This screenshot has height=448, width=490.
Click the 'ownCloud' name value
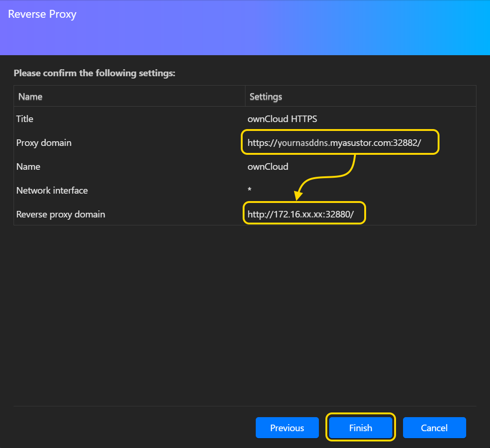268,166
